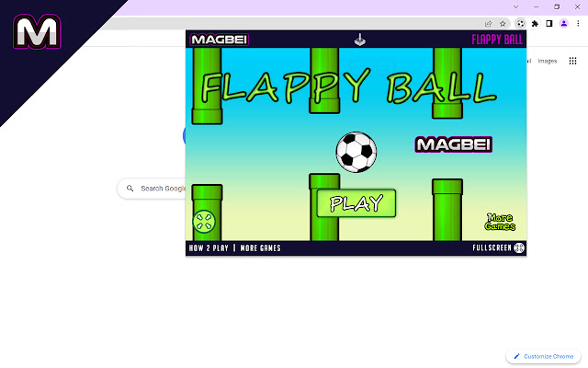Bookmark this page with the star icon
588x368 pixels.
tap(503, 24)
